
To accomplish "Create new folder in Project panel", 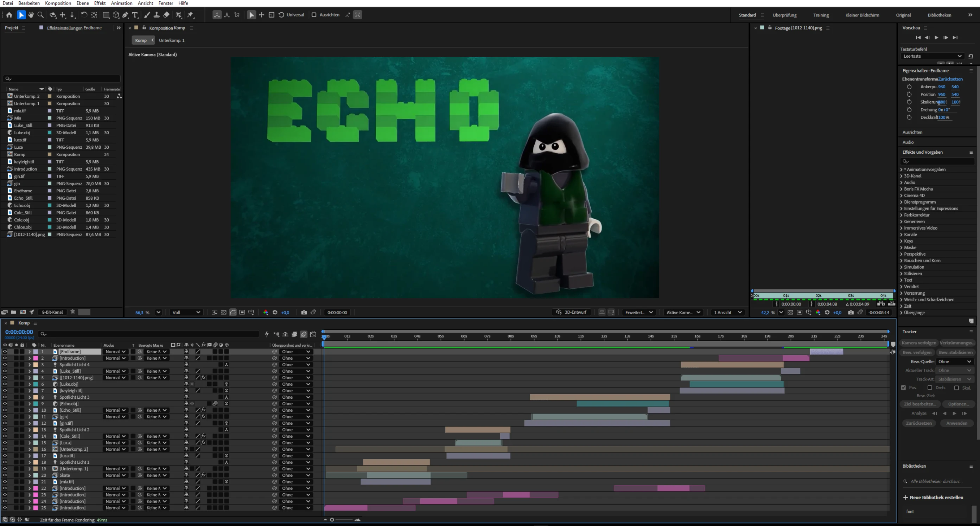I will [x=13, y=312].
